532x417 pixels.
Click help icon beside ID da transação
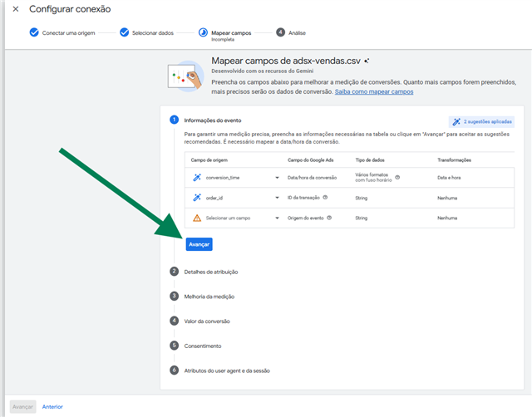(x=325, y=198)
